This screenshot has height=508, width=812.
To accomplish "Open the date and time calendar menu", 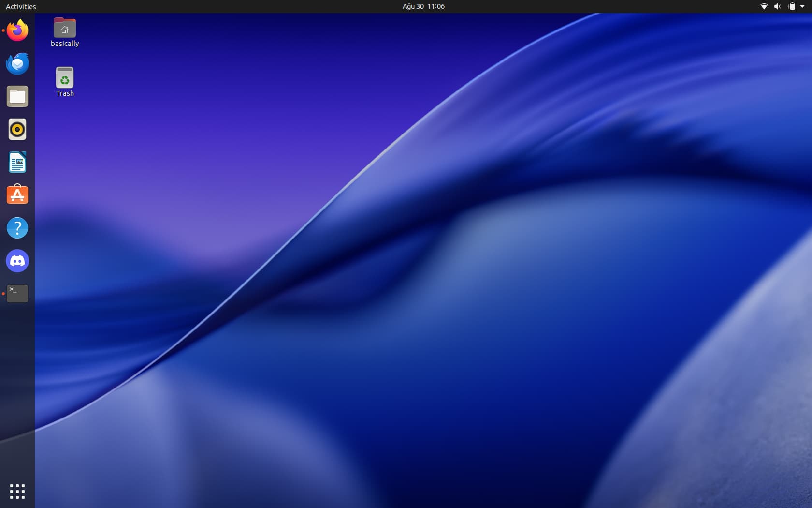I will point(423,6).
